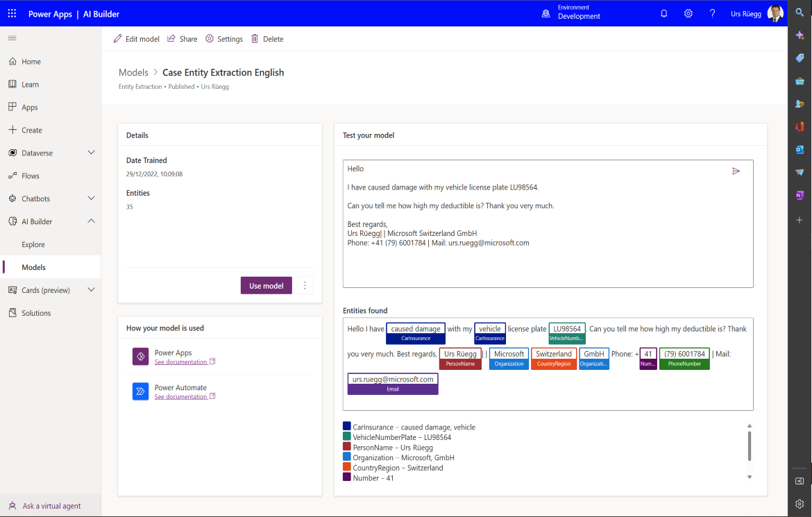Open the app launcher waffle icon
The width and height of the screenshot is (812, 517).
coord(12,13)
